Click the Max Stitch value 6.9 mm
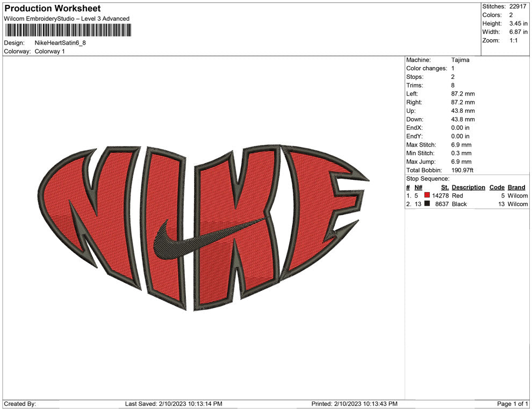 tap(461, 145)
